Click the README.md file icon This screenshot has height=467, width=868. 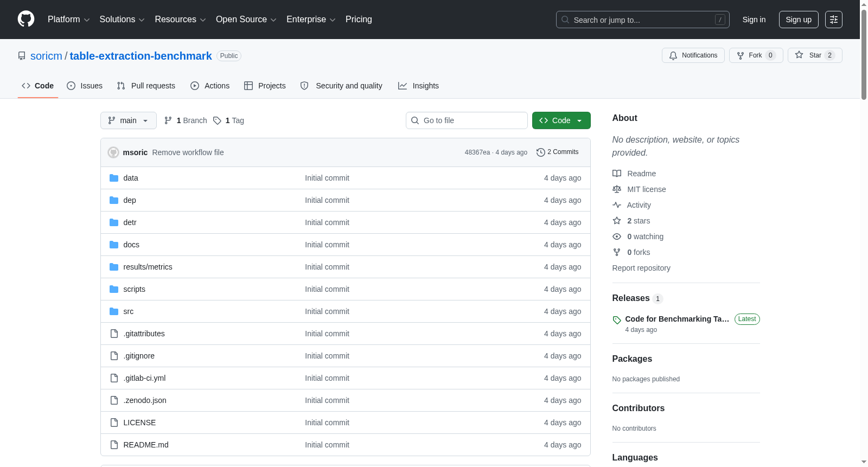pos(114,445)
